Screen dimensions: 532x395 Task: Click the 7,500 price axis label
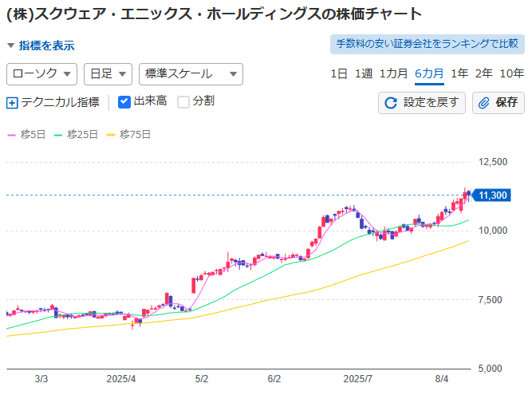click(490, 300)
